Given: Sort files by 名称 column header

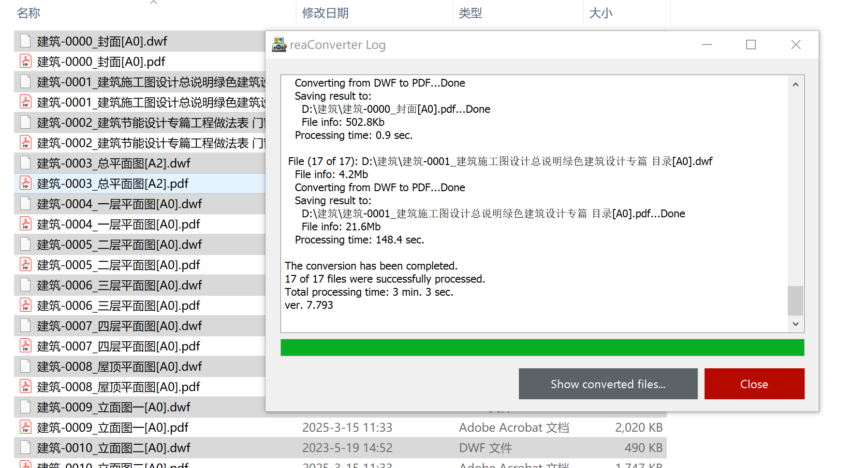Looking at the screenshot, I should coord(29,13).
